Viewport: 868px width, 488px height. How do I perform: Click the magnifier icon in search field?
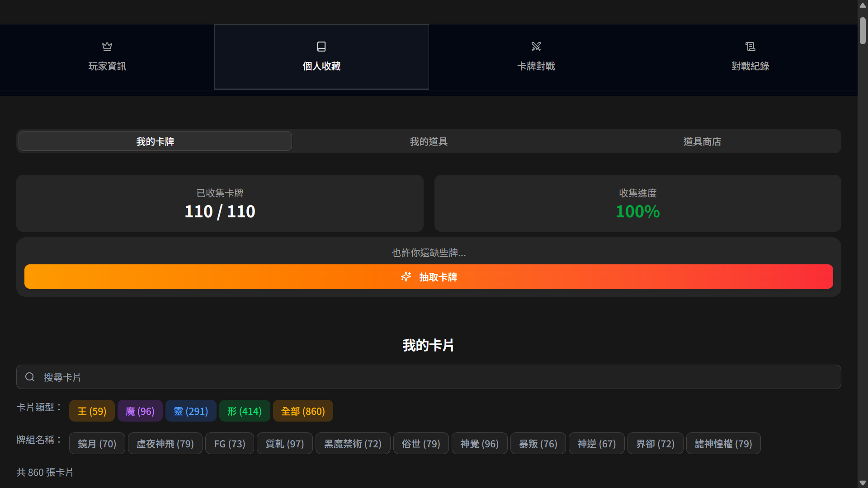30,377
